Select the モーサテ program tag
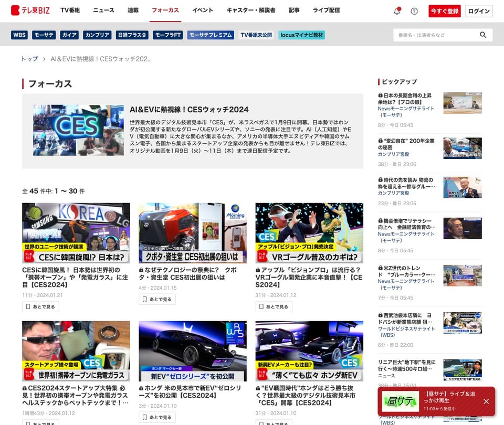Viewport: 504px width, 425px height. 44,35
